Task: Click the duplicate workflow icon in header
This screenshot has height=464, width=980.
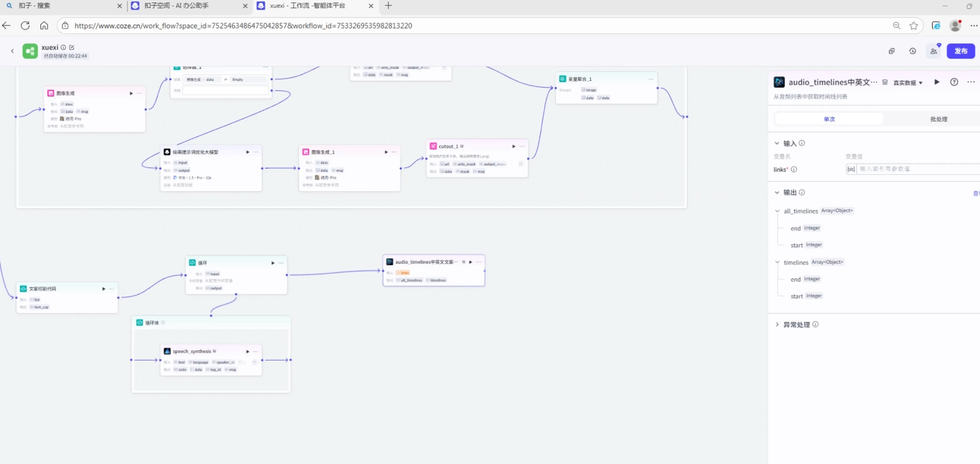Action: pyautogui.click(x=892, y=51)
